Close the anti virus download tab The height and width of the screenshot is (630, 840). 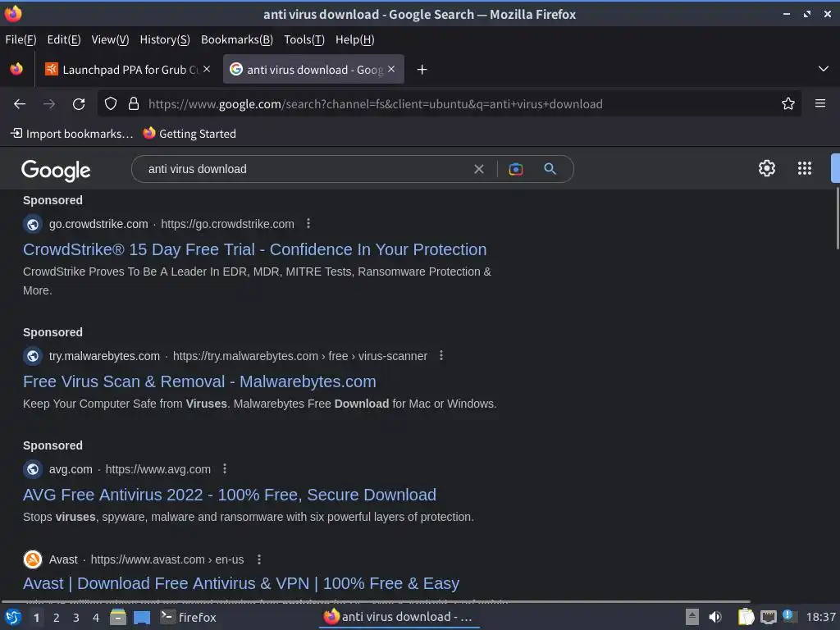(x=391, y=69)
